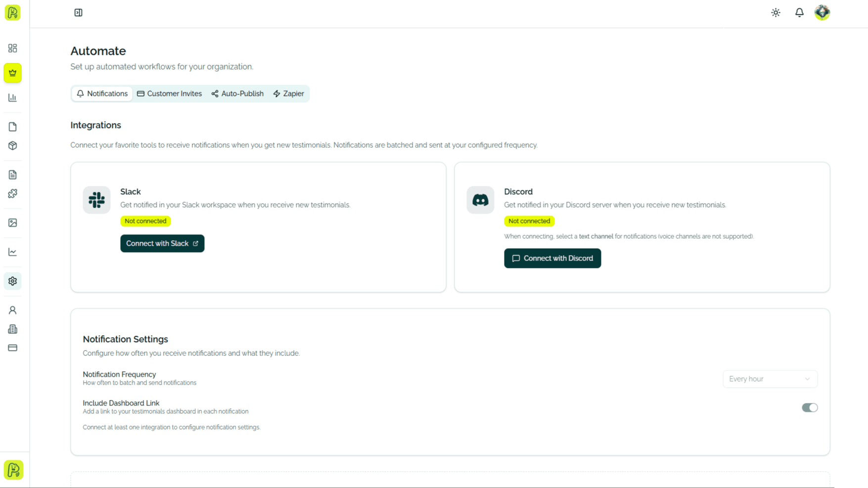Open the puzzle piece icon in sidebar

pyautogui.click(x=13, y=194)
